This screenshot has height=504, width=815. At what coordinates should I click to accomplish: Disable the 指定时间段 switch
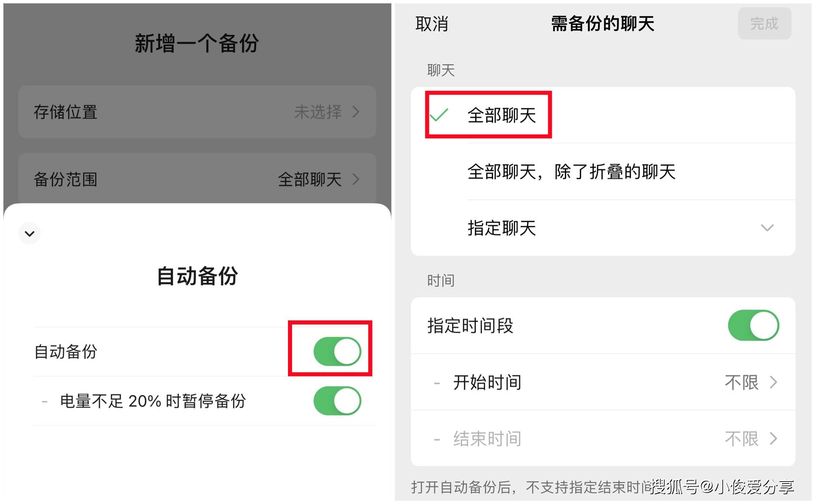[x=753, y=325]
